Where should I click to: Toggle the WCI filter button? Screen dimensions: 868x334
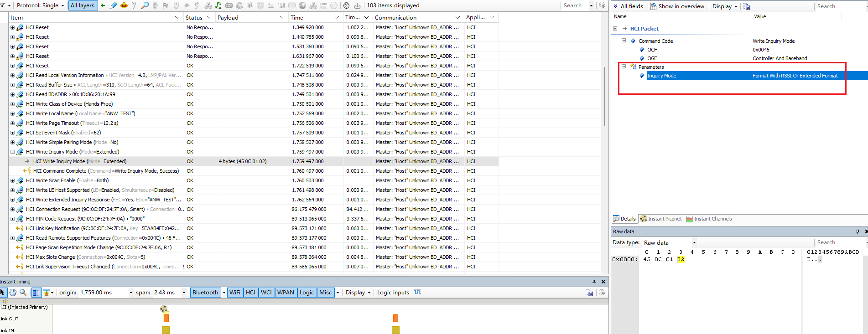(266, 293)
